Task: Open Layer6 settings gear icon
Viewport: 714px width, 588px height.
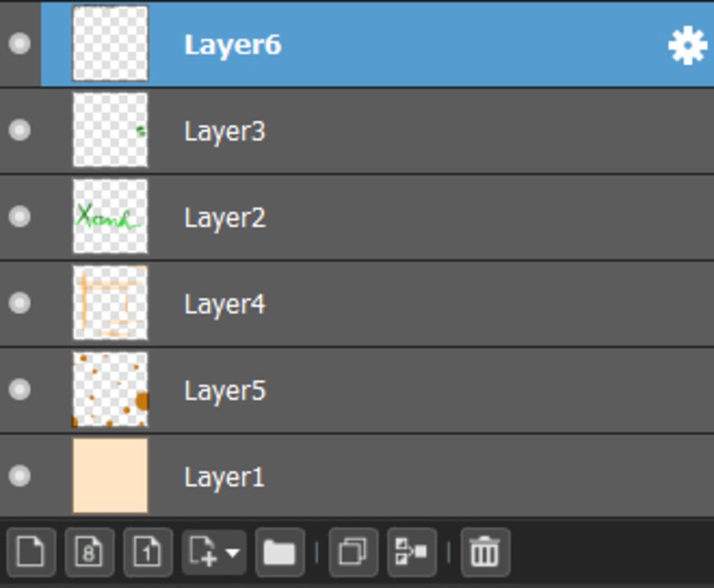Action: click(x=687, y=45)
